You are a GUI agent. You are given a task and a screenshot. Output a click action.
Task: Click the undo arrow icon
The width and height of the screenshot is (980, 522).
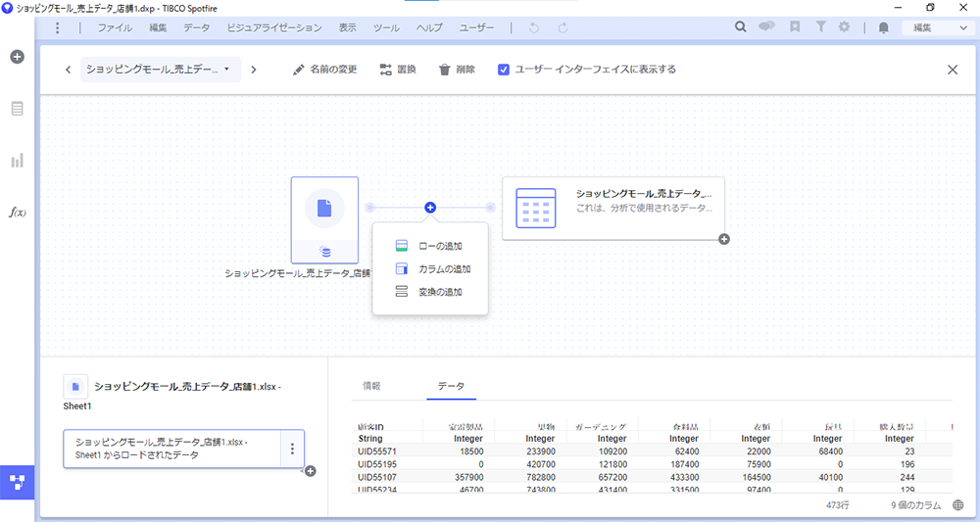click(534, 27)
